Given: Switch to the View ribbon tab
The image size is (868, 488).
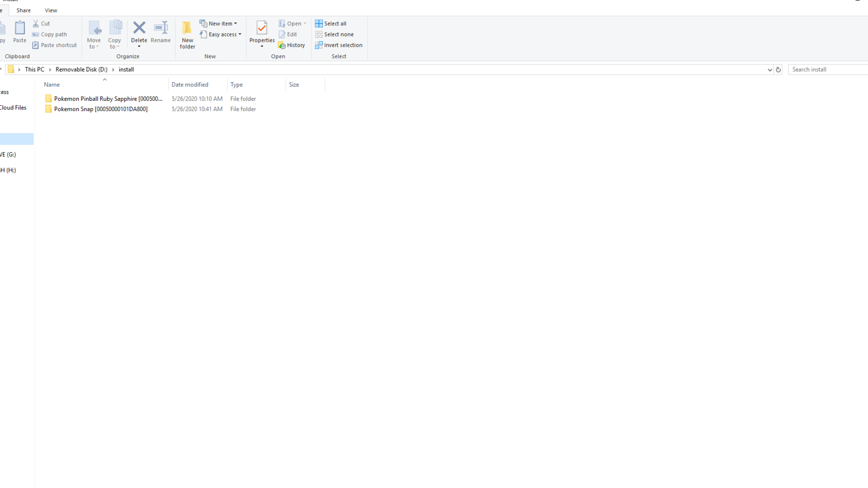Looking at the screenshot, I should coord(51,10).
